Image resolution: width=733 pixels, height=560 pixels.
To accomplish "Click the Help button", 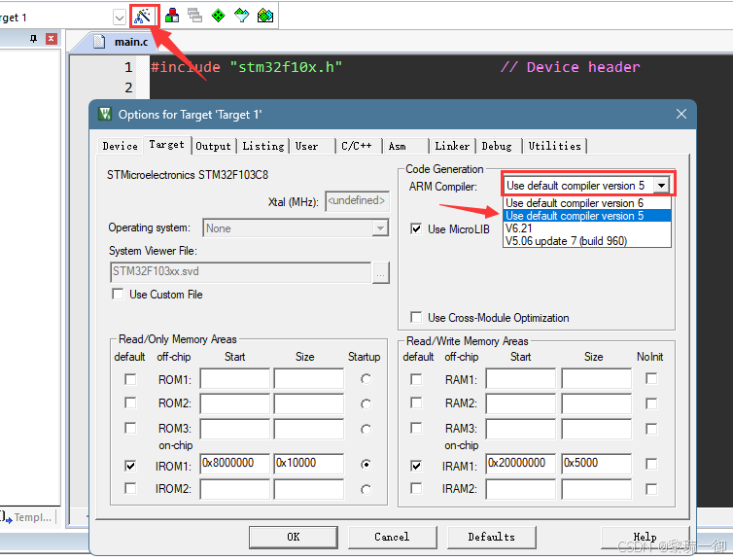I will click(x=645, y=537).
